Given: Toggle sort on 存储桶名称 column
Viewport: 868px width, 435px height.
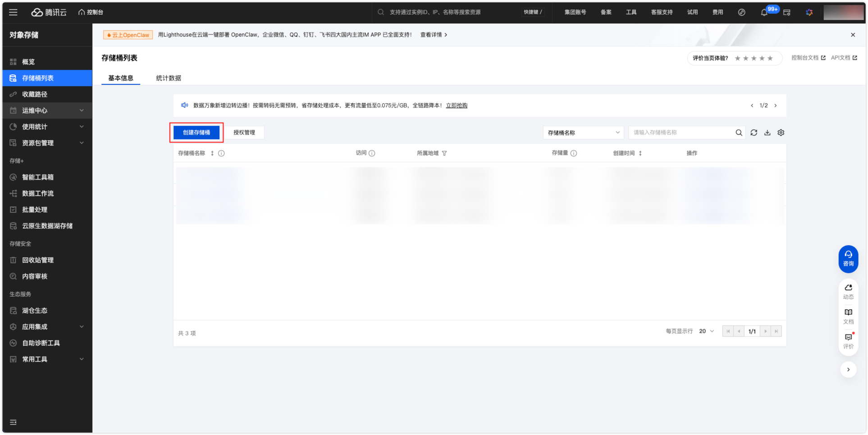Looking at the screenshot, I should (212, 153).
